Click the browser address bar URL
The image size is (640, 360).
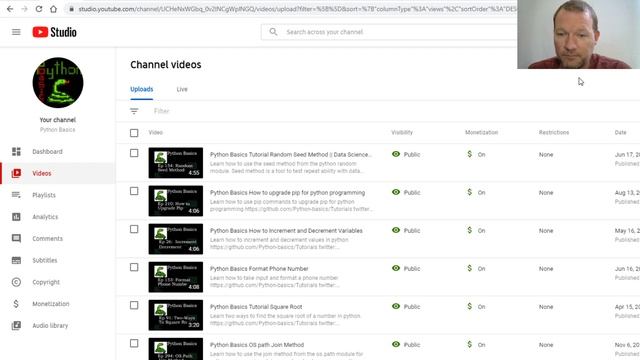(x=297, y=9)
